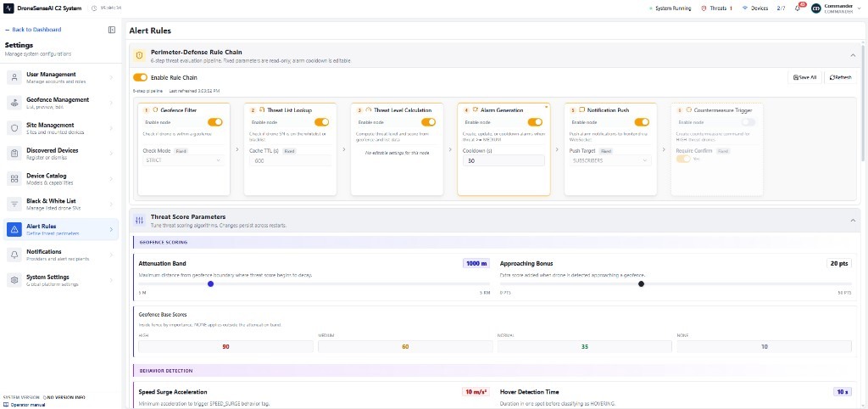This screenshot has width=868, height=409.
Task: Click the NONE base score field 10
Action: click(x=764, y=346)
